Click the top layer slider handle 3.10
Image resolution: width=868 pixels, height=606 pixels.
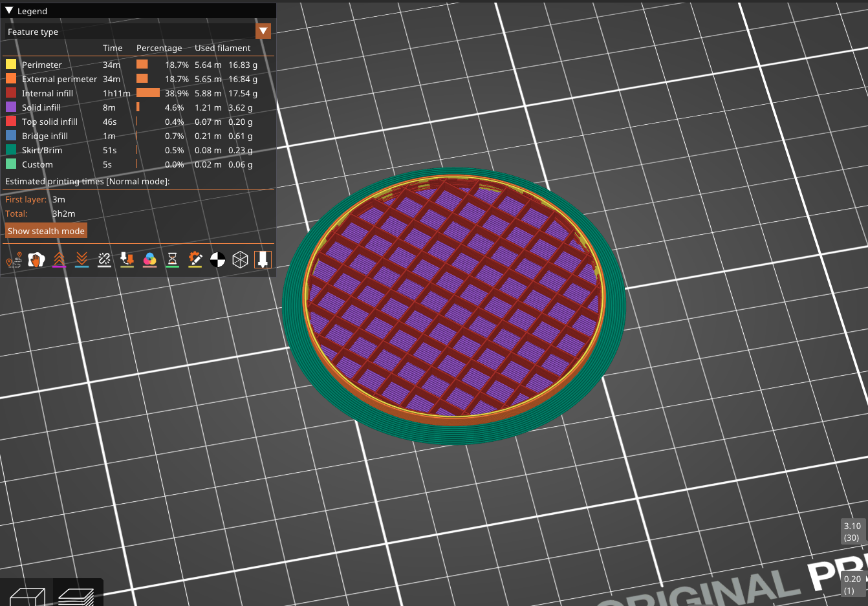pos(852,532)
